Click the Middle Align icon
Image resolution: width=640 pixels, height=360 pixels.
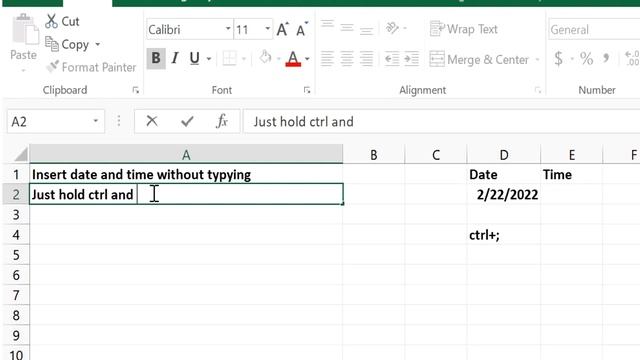347,28
